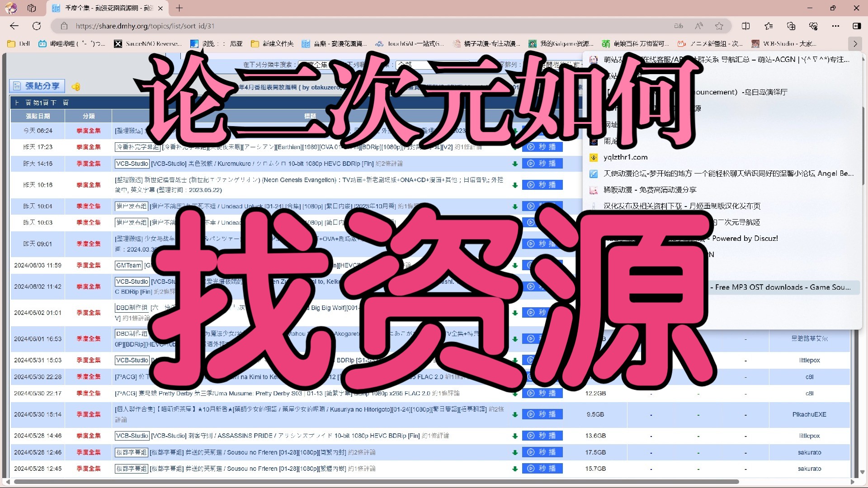Switch to the 季度全集 - 動漫花園資源網 tab
The image size is (868, 488).
(x=107, y=8)
